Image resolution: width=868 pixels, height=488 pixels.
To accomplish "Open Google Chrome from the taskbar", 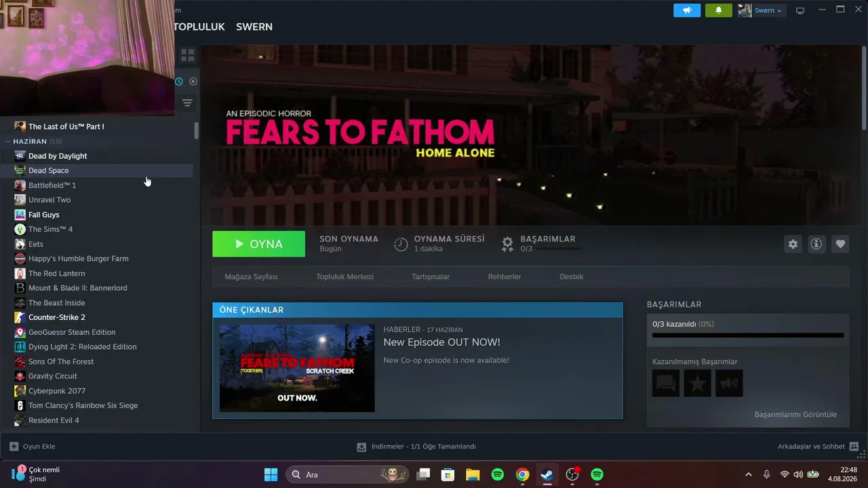I will (522, 474).
